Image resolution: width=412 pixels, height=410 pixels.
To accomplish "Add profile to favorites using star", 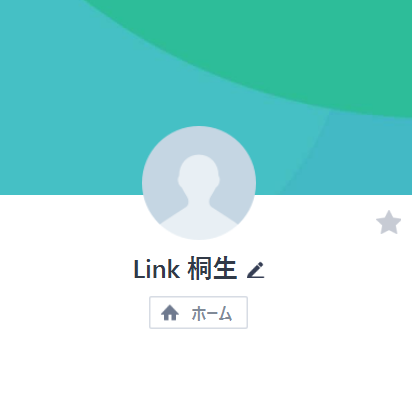I will 388,222.
